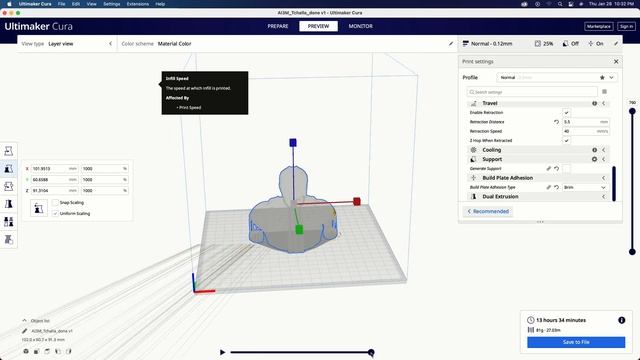The width and height of the screenshot is (640, 360).
Task: Switch to the PREPARE stage tab
Action: click(278, 26)
